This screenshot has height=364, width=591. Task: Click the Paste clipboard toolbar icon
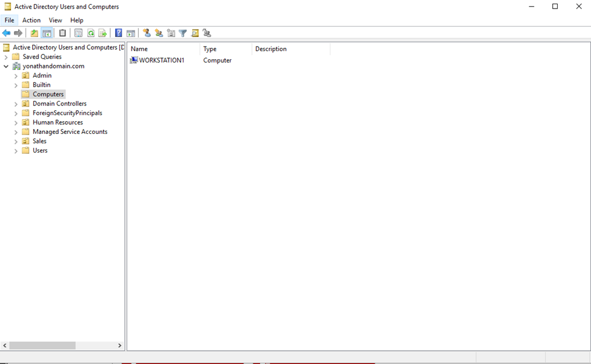tap(62, 33)
